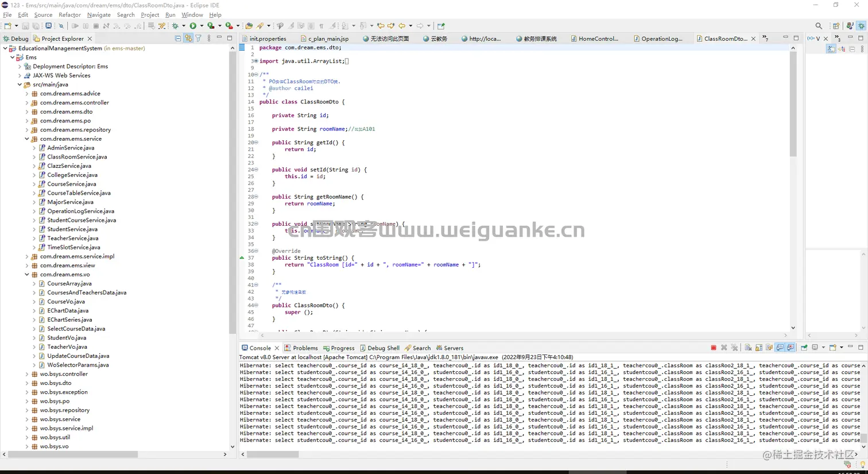868x474 pixels.
Task: Collapse all in the Variables view
Action: pyautogui.click(x=852, y=49)
